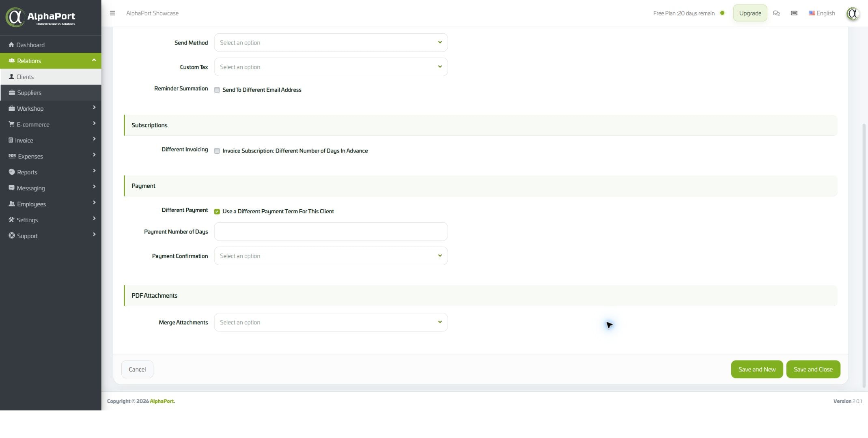The image size is (868, 438).
Task: Open the Payment Confirmation dropdown
Action: pos(331,256)
